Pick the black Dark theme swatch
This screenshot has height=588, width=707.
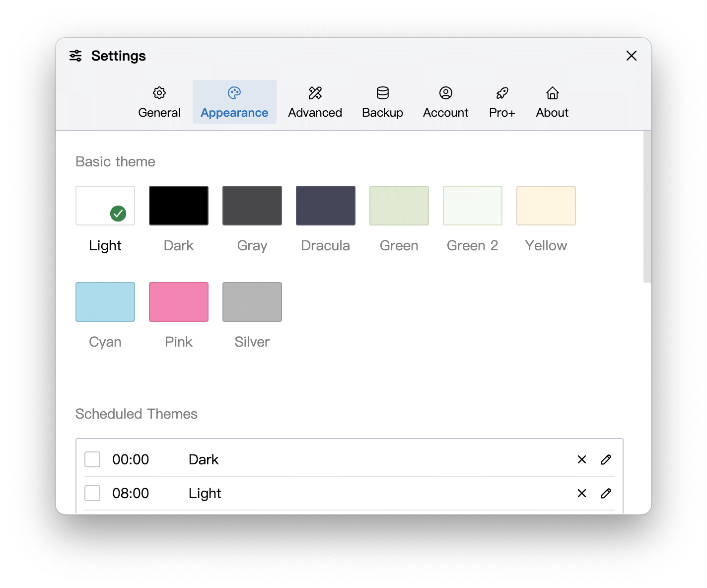click(179, 206)
